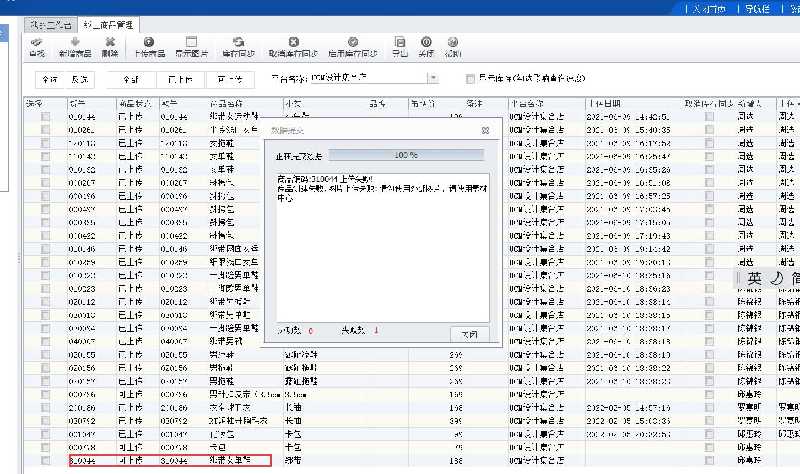Click the 导出 (export) toolbar icon
800x474 pixels.
coord(401,43)
